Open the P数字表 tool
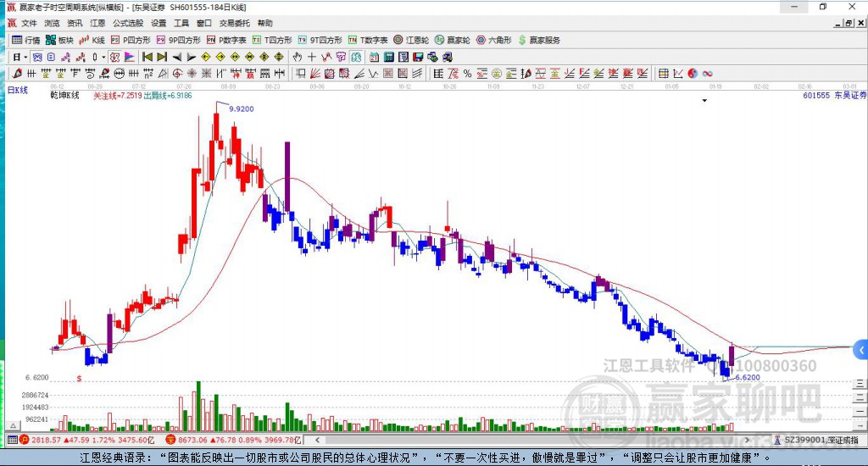Screen dimensions: 868x466 click(226, 40)
